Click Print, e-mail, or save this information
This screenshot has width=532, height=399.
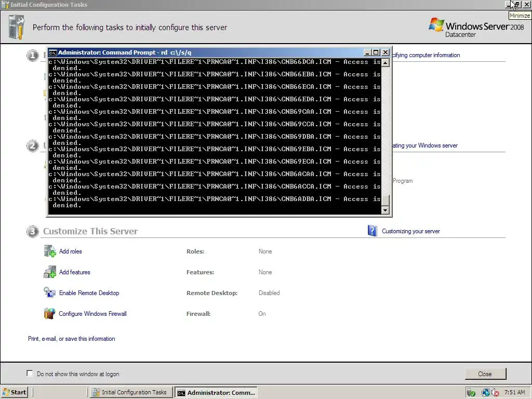pos(72,339)
